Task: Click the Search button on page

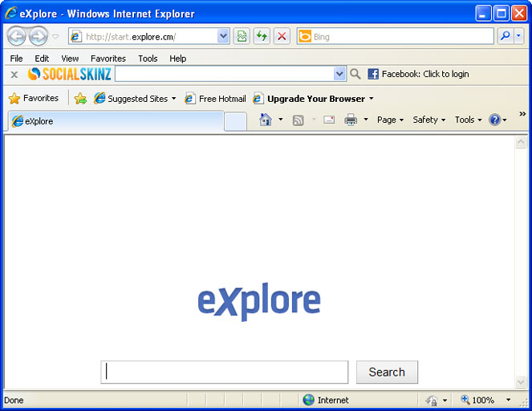Action: click(387, 372)
